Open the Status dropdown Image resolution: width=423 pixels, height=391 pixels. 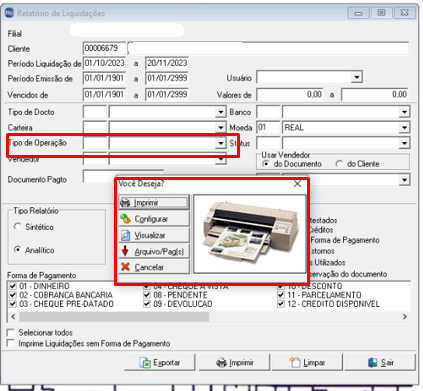[404, 143]
